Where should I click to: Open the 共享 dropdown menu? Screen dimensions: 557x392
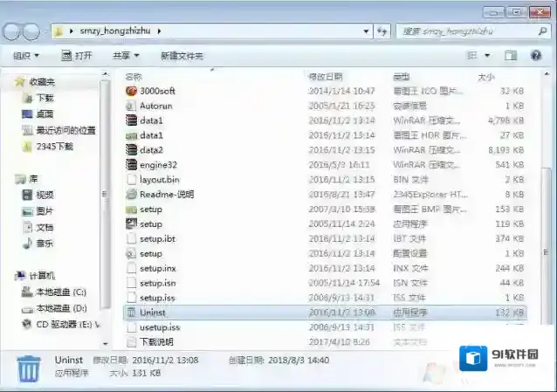[x=126, y=55]
